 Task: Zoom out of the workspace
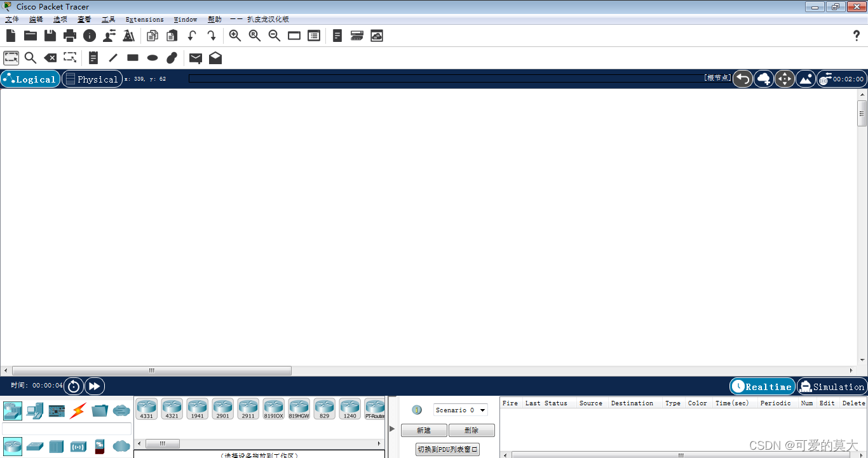coord(275,36)
